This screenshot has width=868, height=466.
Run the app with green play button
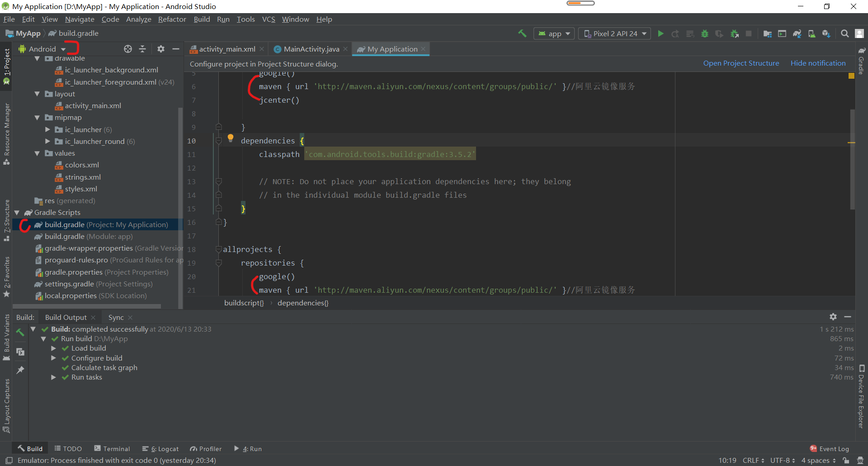(x=660, y=33)
